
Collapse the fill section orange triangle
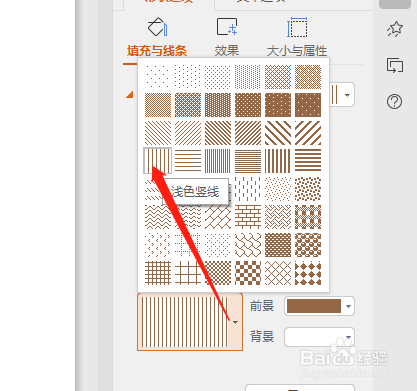(x=129, y=95)
